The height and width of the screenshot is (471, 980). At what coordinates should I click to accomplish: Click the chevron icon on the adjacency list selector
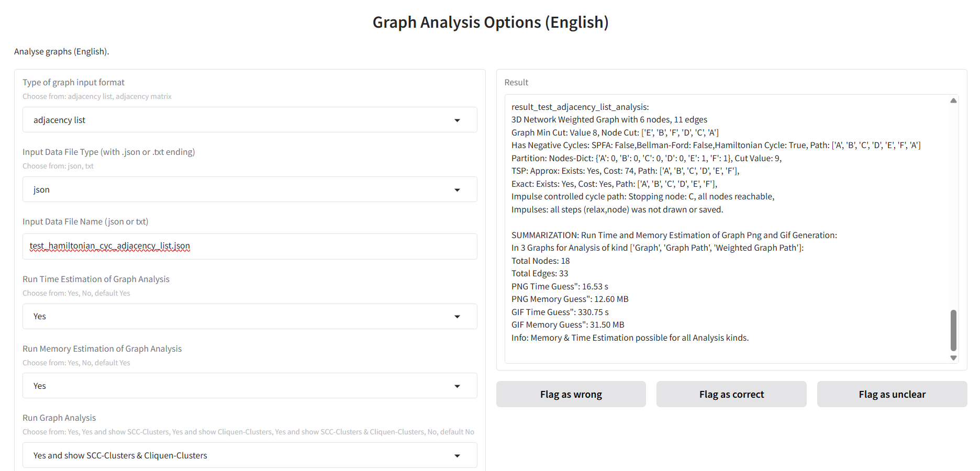458,119
